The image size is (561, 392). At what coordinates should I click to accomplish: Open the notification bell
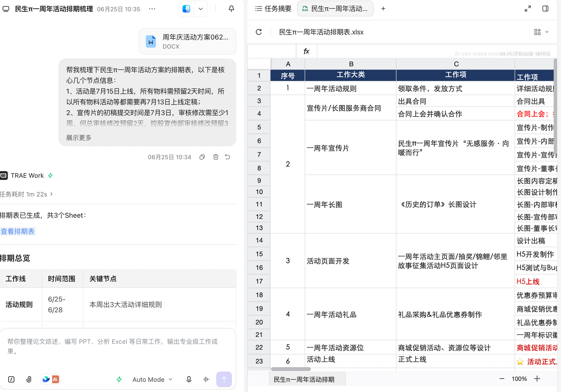point(231,9)
